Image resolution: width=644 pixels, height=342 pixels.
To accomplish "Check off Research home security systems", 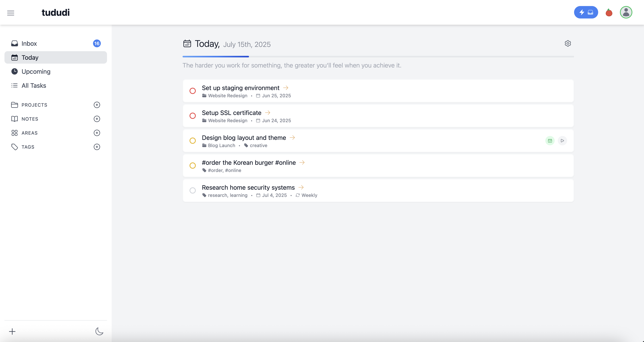I will pos(192,190).
